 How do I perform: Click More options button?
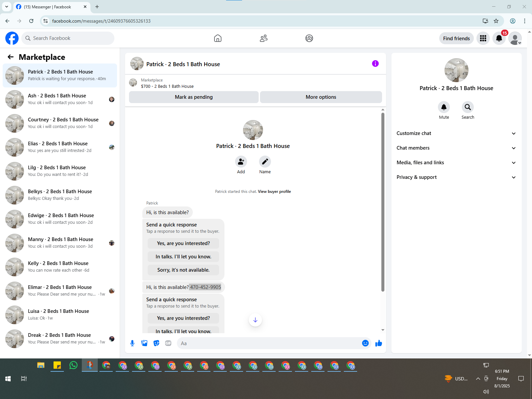coord(321,97)
